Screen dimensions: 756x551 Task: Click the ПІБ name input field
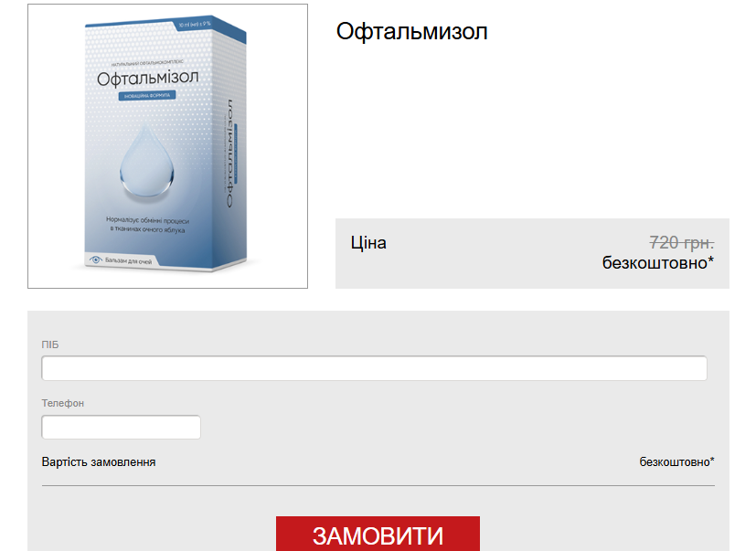[374, 368]
